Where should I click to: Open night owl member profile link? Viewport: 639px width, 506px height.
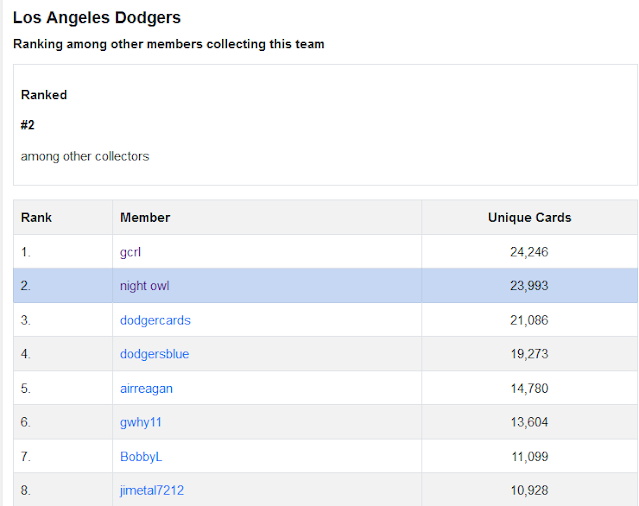coord(144,286)
